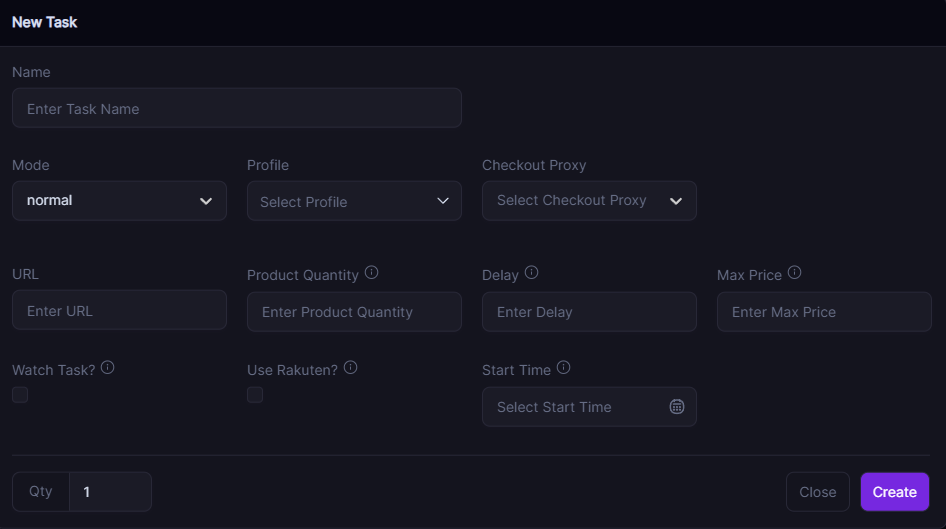
Task: Open the Select Checkout Proxy dropdown
Action: [x=589, y=201]
